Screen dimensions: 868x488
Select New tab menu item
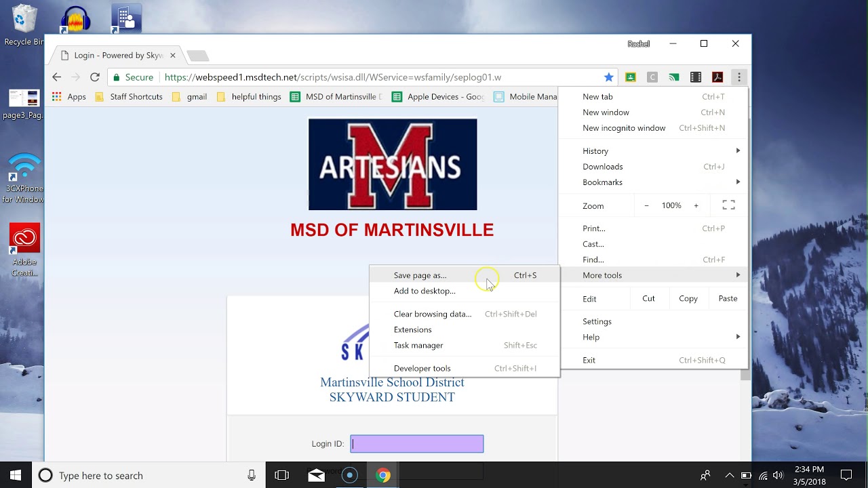click(653, 97)
